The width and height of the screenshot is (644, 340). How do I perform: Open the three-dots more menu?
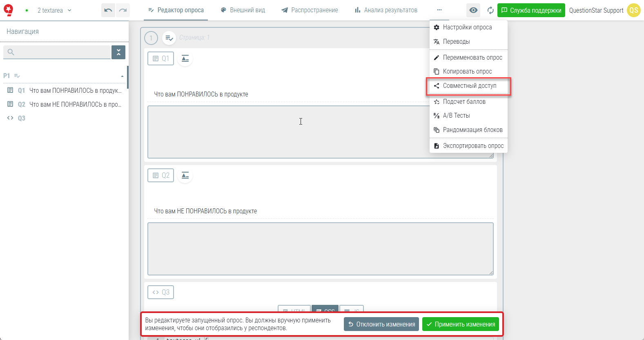coord(439,10)
